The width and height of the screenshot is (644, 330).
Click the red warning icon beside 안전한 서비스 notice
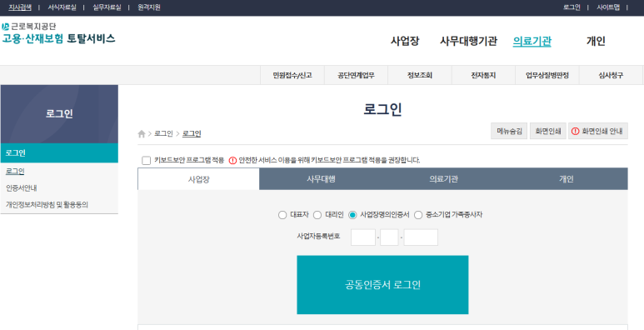pos(232,160)
